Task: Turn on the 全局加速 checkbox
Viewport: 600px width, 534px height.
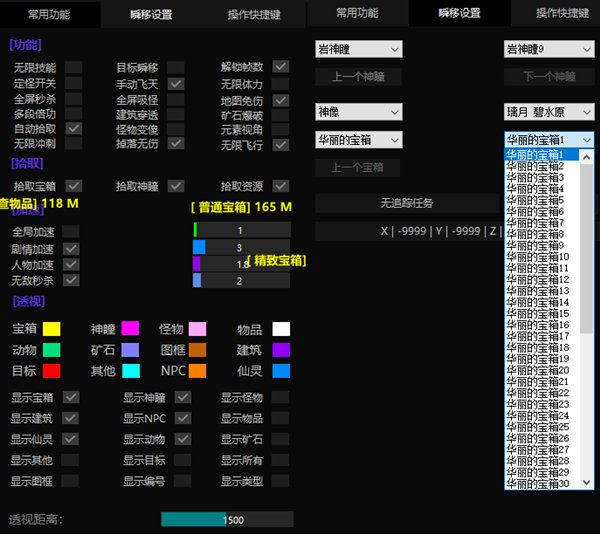Action: tap(71, 231)
